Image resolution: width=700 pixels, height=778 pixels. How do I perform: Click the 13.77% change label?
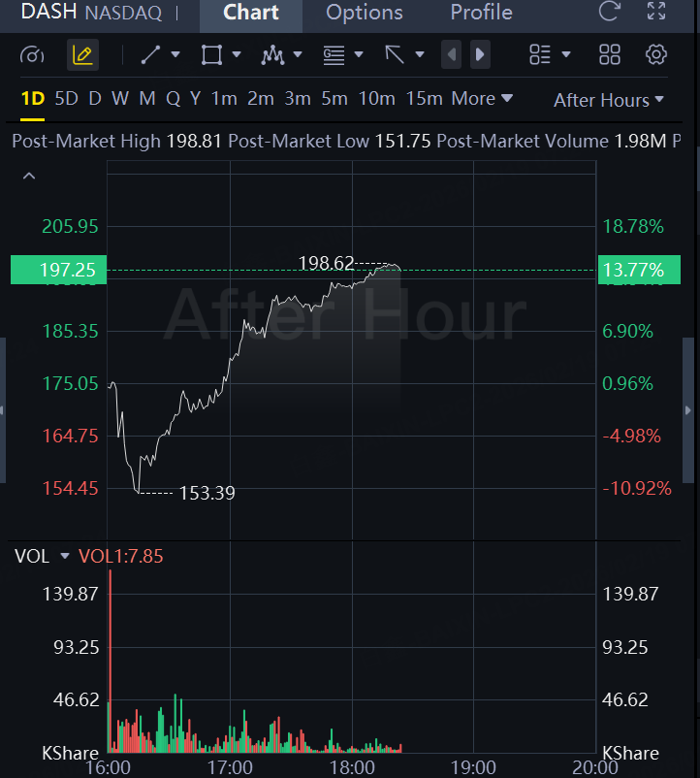point(639,270)
